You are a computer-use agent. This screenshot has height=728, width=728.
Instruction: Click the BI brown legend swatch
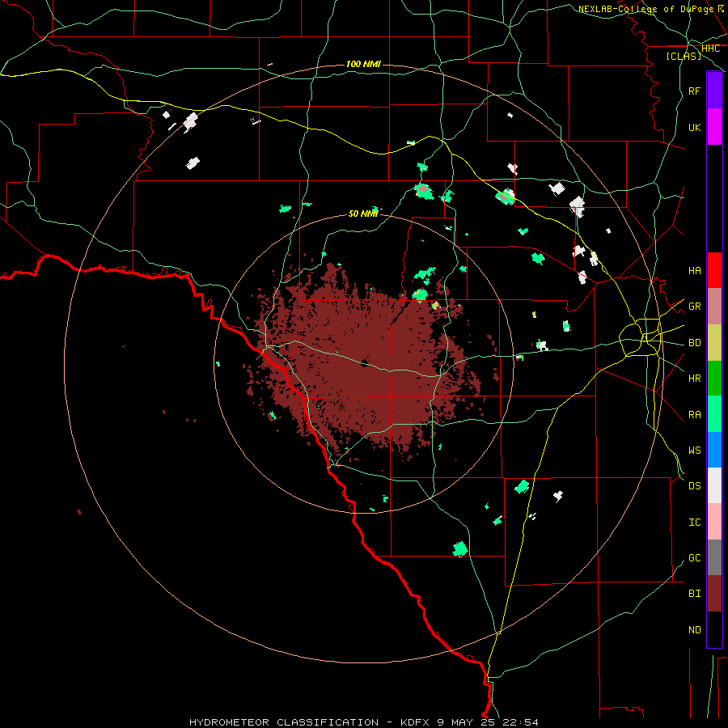click(714, 594)
